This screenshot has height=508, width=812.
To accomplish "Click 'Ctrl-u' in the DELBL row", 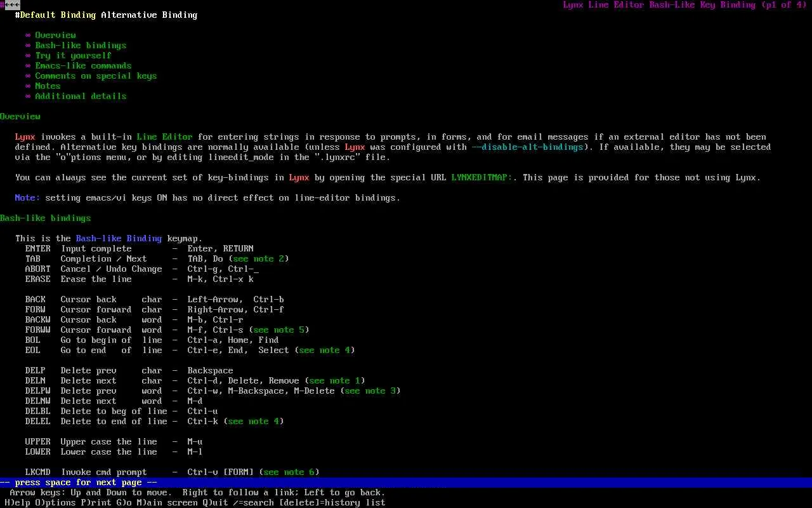I will [203, 411].
